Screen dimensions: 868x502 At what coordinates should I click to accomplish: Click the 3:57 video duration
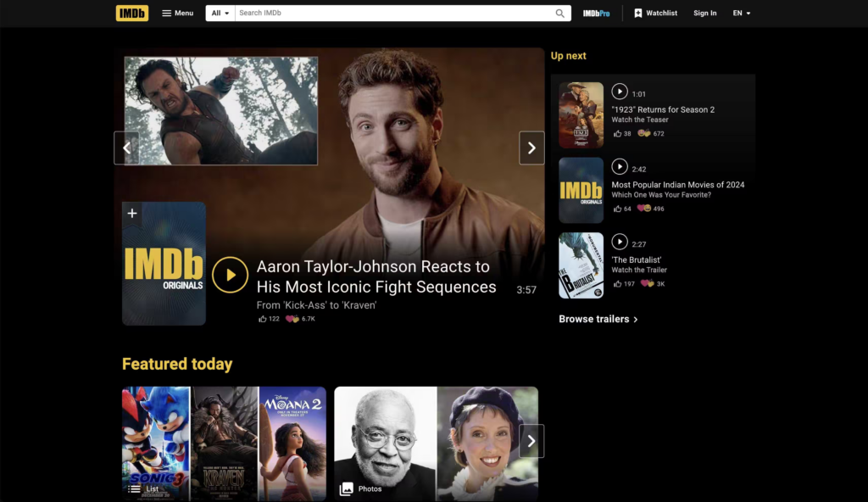point(526,290)
